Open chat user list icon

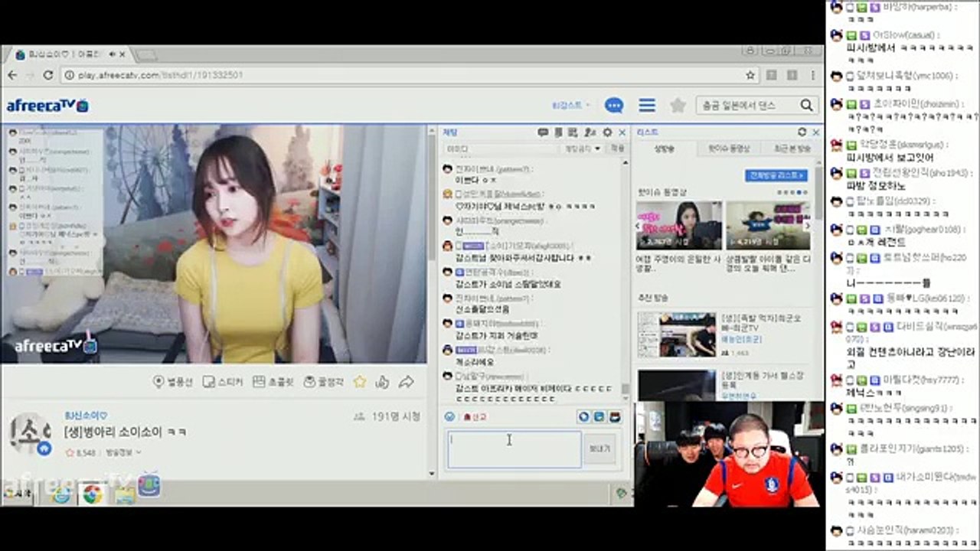(x=590, y=132)
